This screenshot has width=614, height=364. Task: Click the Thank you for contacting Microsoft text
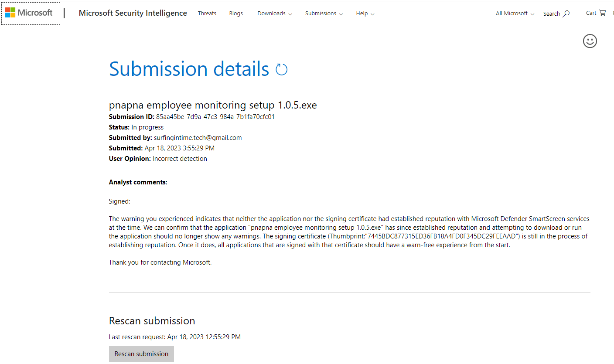pos(160,262)
